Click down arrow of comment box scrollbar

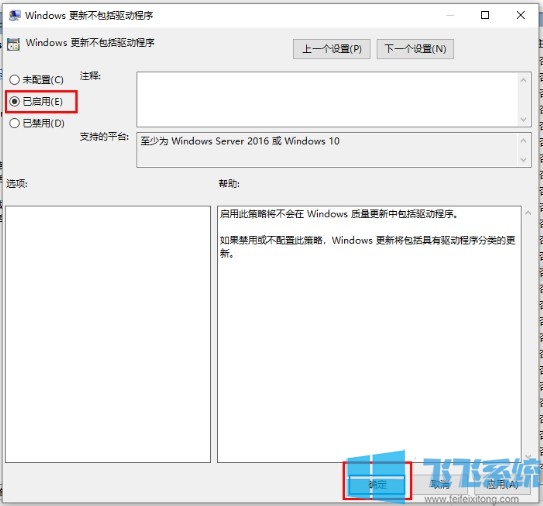pyautogui.click(x=524, y=119)
